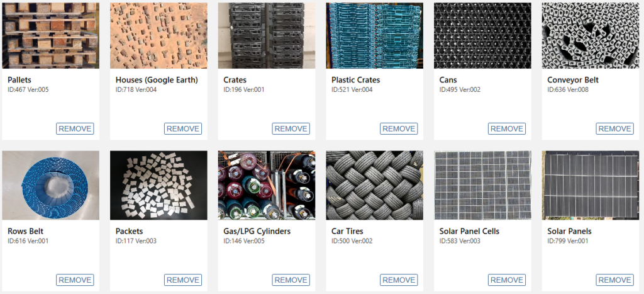Screen dimensions: 644x294
Task: Open the Conveyor Belt thumbnail
Action: (x=591, y=36)
